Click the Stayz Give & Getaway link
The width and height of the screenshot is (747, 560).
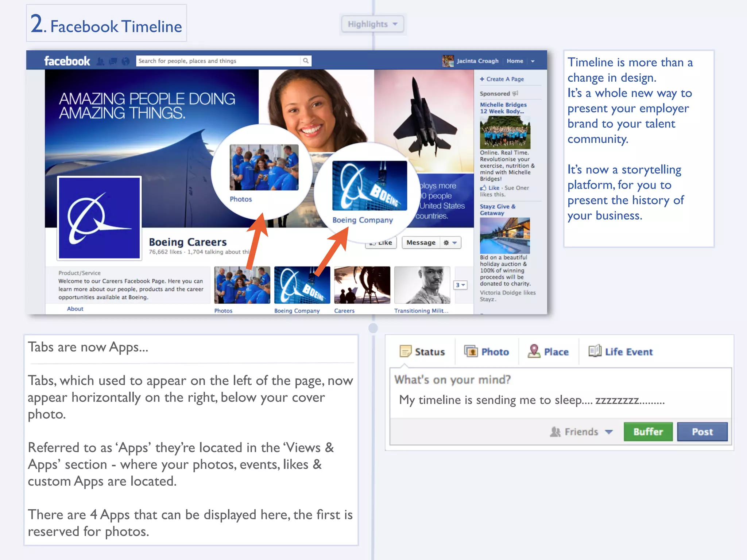pyautogui.click(x=498, y=210)
